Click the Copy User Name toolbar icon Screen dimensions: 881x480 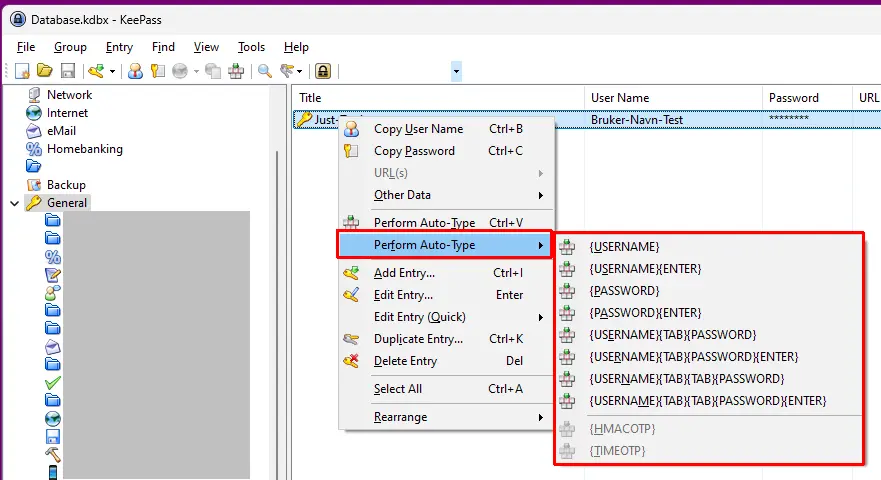click(135, 71)
